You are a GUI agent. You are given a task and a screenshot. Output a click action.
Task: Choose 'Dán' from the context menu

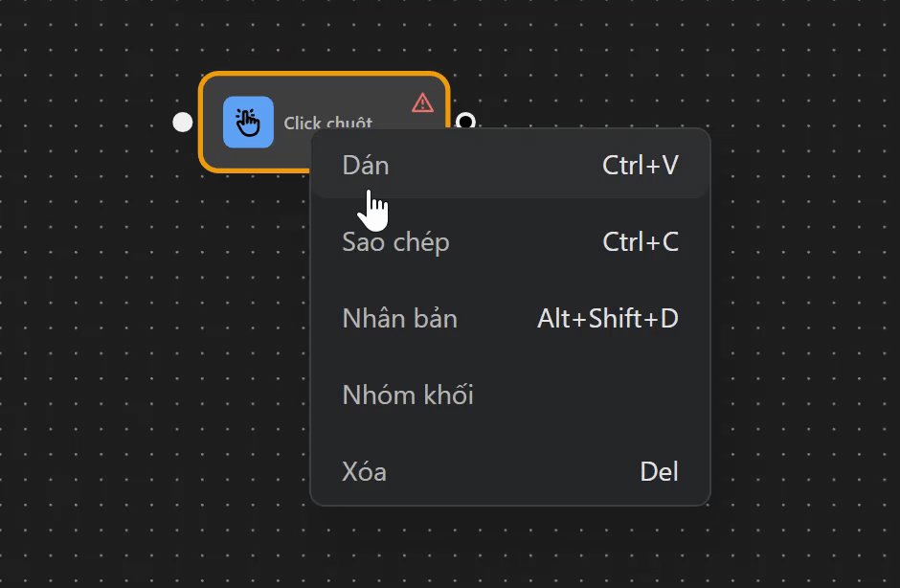[366, 165]
